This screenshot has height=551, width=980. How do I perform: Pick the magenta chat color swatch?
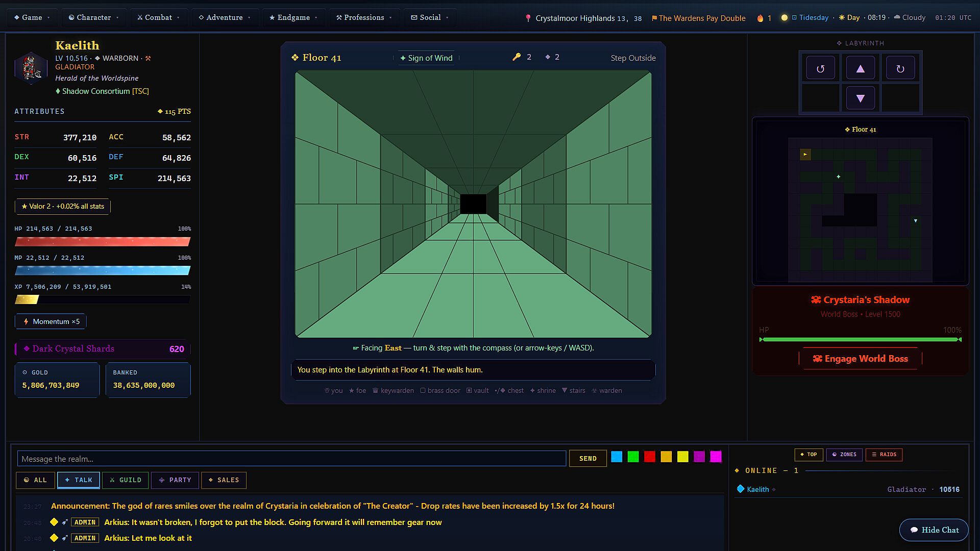(x=716, y=457)
